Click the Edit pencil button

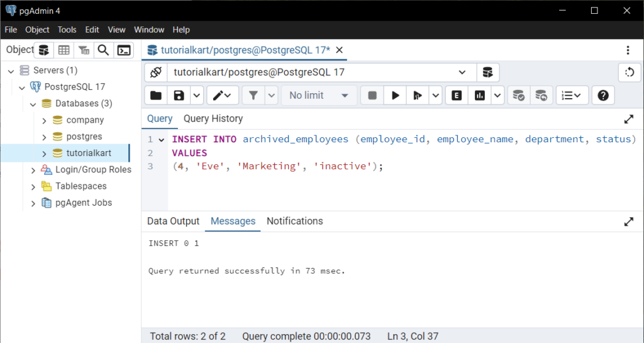pos(222,96)
